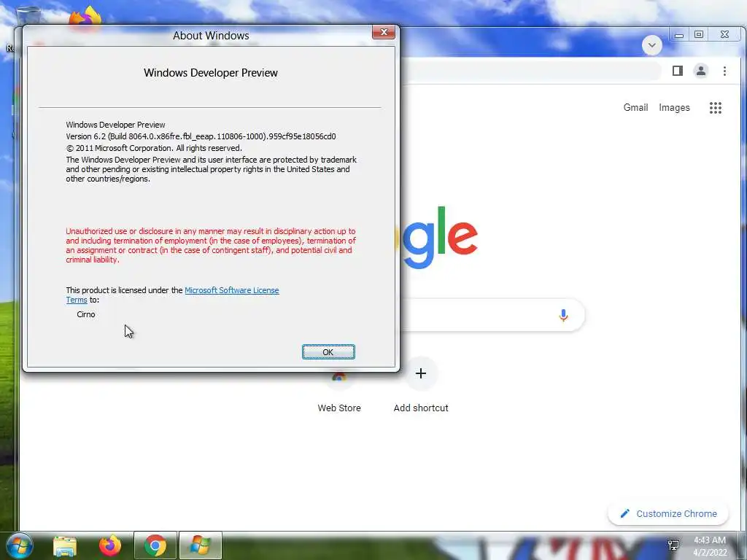The height and width of the screenshot is (560, 747).
Task: Open the taskbar clock showing 4:43 AM
Action: [x=709, y=546]
